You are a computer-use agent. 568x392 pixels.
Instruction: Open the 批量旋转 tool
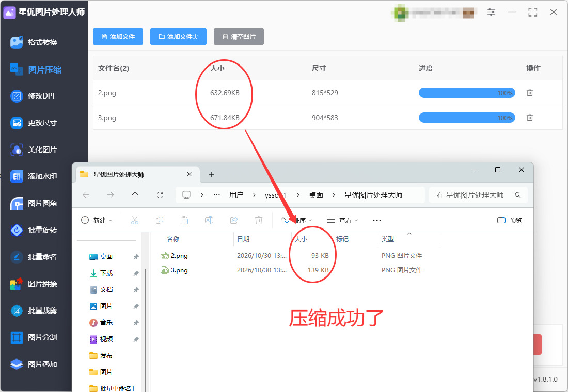[x=34, y=230]
